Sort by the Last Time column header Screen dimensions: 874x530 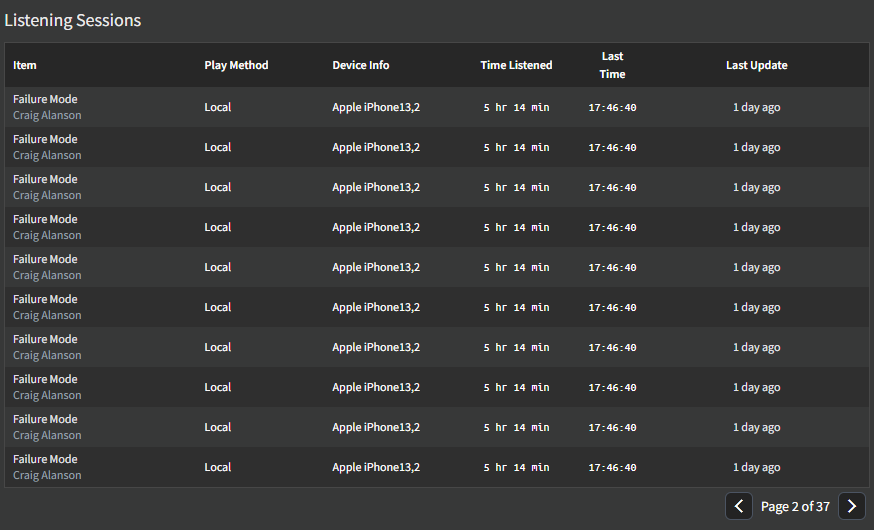[612, 65]
